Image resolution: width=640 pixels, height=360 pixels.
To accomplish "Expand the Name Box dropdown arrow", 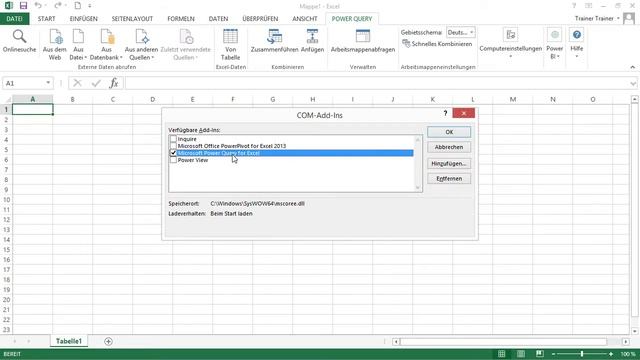I will 48,83.
